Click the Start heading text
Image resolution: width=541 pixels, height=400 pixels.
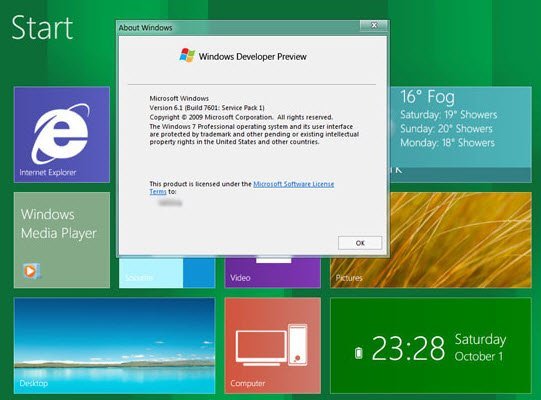42,28
